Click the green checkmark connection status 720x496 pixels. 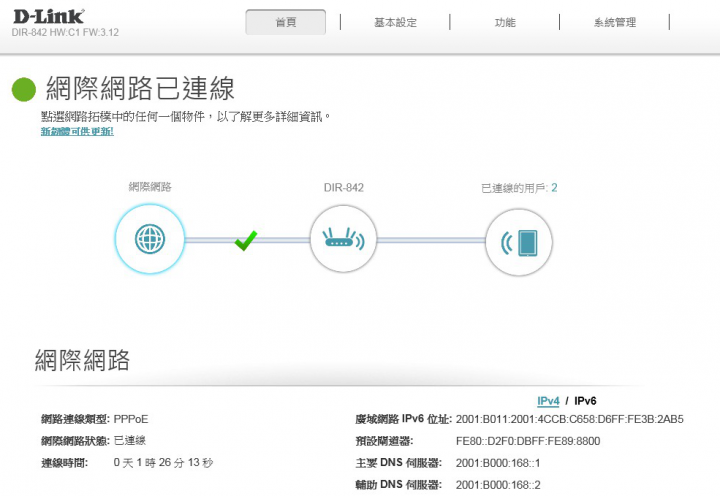click(x=246, y=241)
